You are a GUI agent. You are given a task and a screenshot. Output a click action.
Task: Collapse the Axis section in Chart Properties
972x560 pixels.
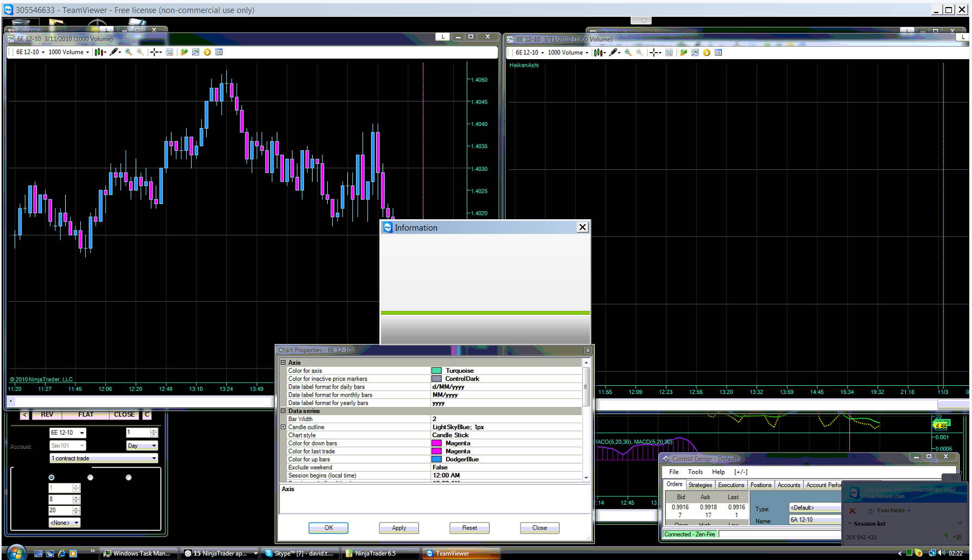click(283, 362)
